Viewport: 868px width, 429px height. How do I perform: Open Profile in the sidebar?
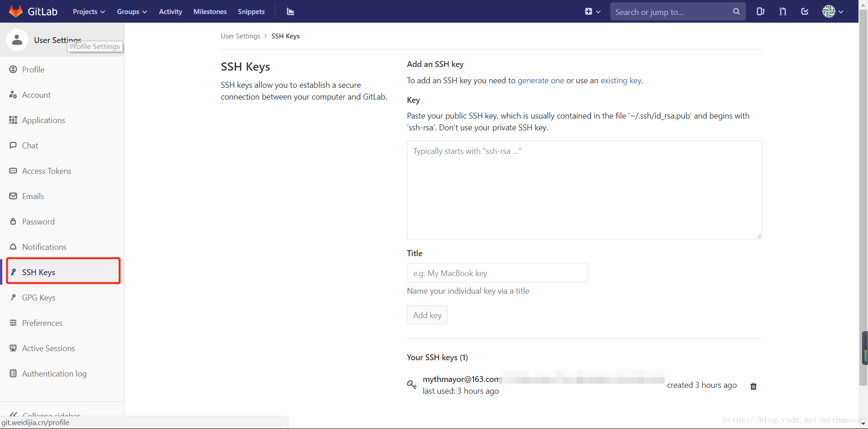pos(62,69)
